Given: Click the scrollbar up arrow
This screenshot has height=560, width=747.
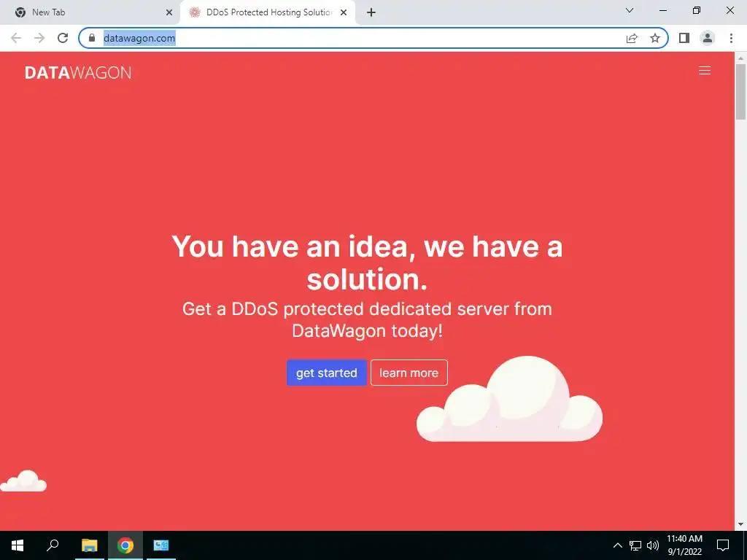Looking at the screenshot, I should click(x=740, y=58).
